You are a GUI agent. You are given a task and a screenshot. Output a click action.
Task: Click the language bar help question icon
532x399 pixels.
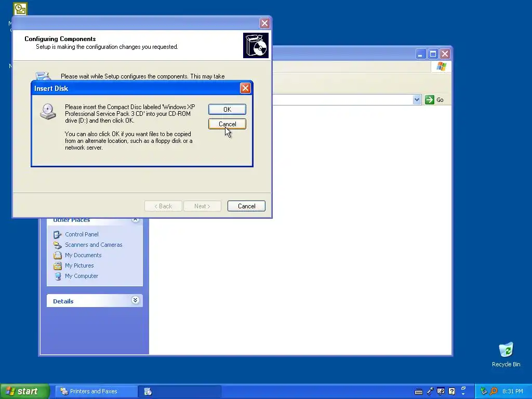click(451, 391)
